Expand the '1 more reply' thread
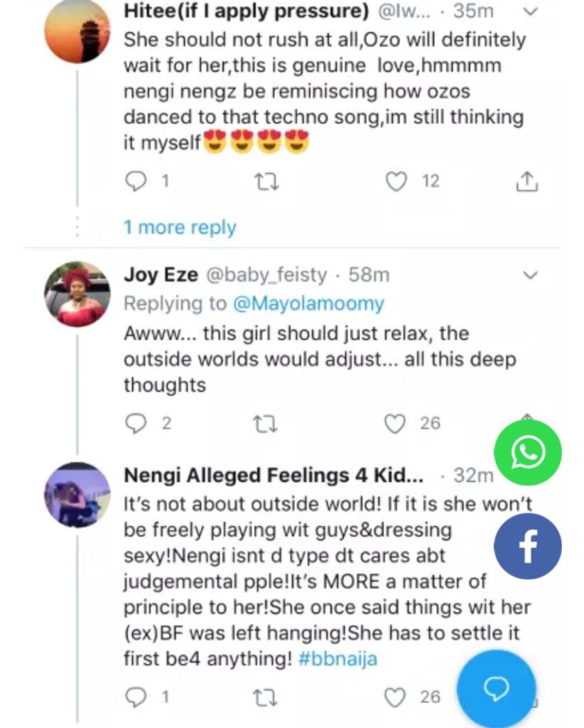Image resolution: width=584 pixels, height=728 pixels. coord(180,227)
